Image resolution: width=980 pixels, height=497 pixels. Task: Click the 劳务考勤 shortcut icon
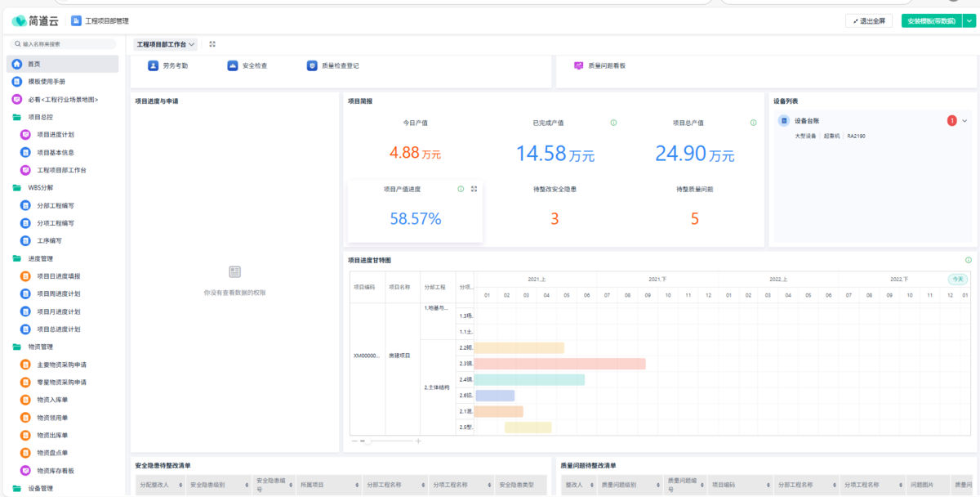click(x=153, y=65)
